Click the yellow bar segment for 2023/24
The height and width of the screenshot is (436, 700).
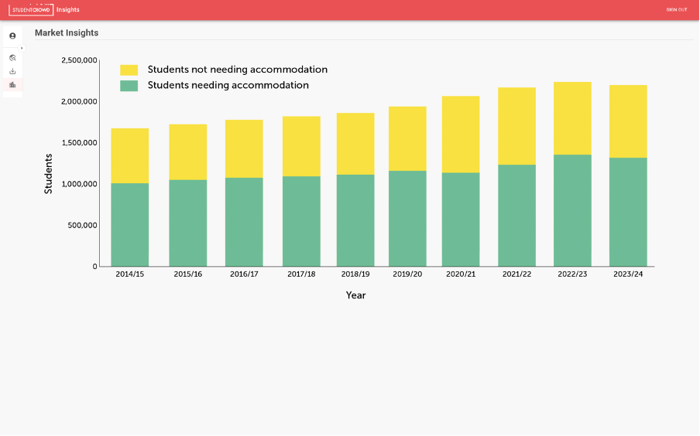pos(628,121)
